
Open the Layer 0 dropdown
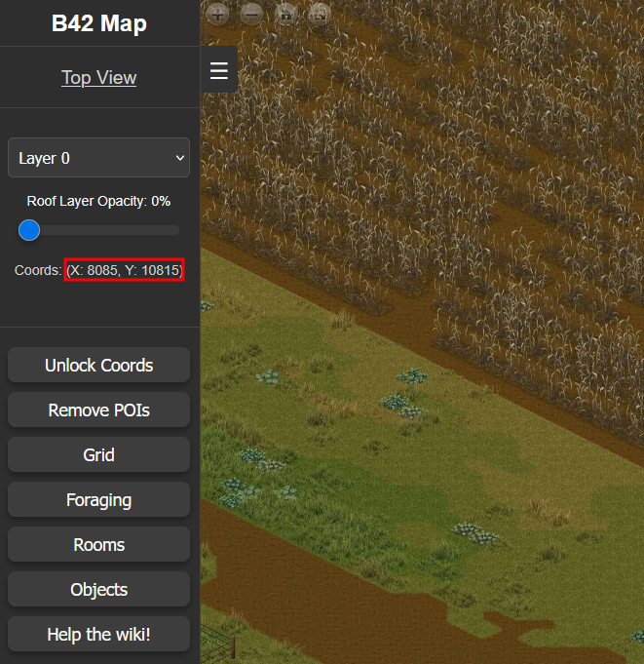click(x=98, y=158)
